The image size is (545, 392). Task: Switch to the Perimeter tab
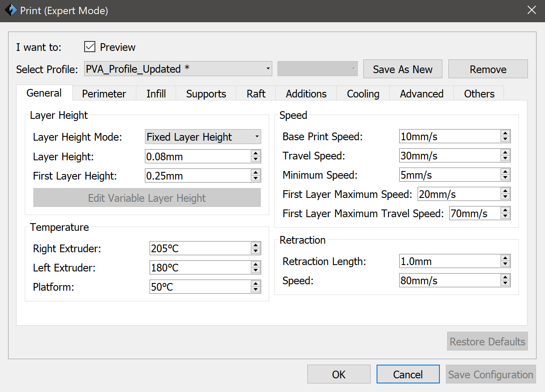pos(104,94)
